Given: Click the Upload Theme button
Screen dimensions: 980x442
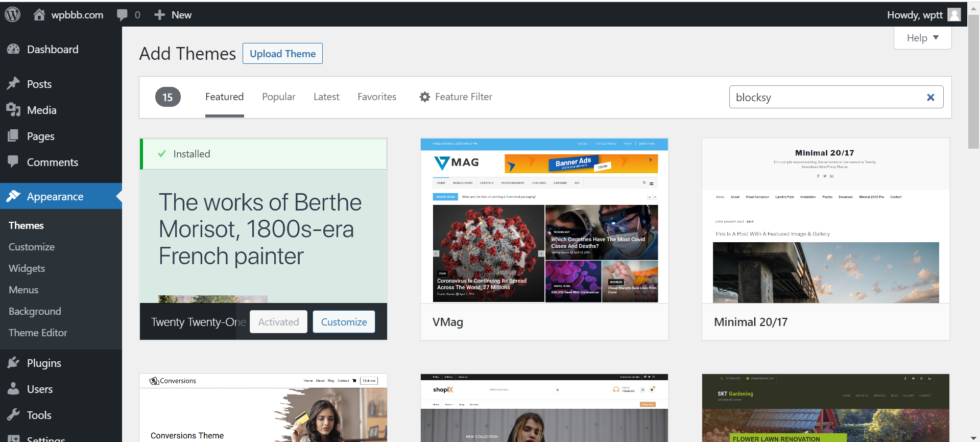Looking at the screenshot, I should [282, 54].
